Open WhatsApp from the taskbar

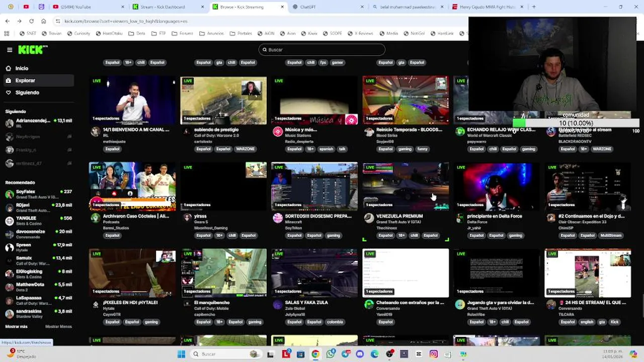click(x=330, y=354)
